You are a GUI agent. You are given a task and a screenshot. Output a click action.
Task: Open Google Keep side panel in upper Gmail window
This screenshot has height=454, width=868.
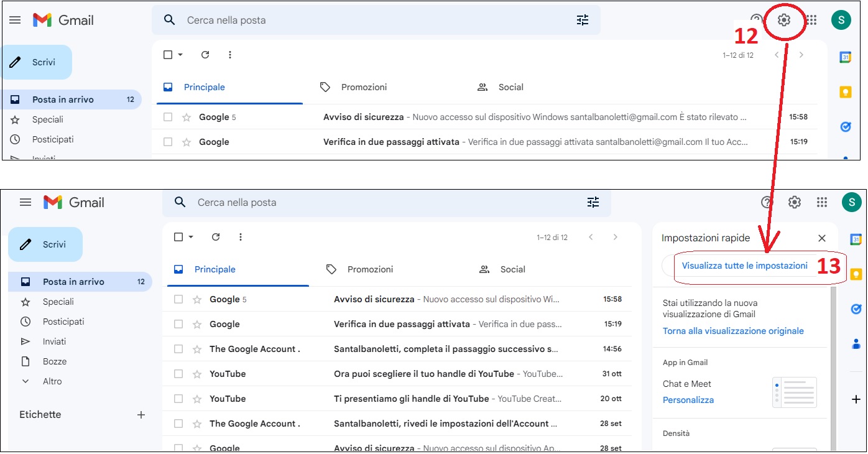tap(846, 92)
